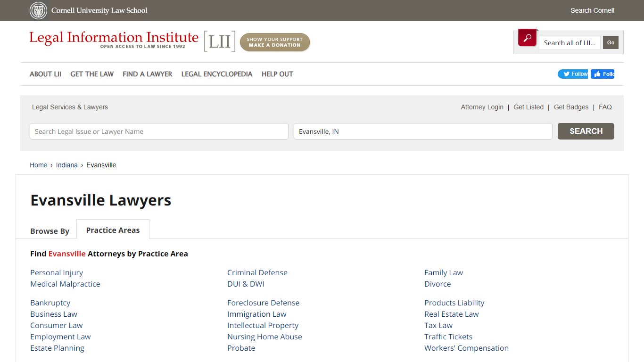The width and height of the screenshot is (644, 362).
Task: Open Probate practice area
Action: pos(241,348)
